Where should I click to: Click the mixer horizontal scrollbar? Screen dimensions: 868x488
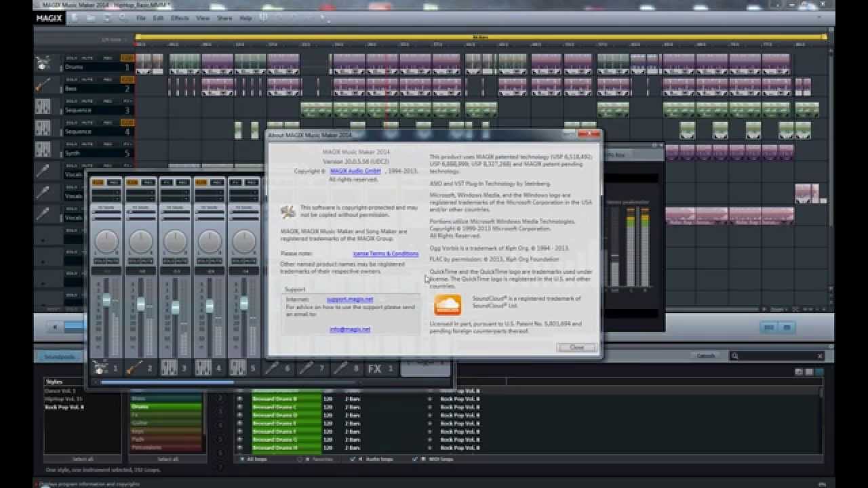point(167,382)
